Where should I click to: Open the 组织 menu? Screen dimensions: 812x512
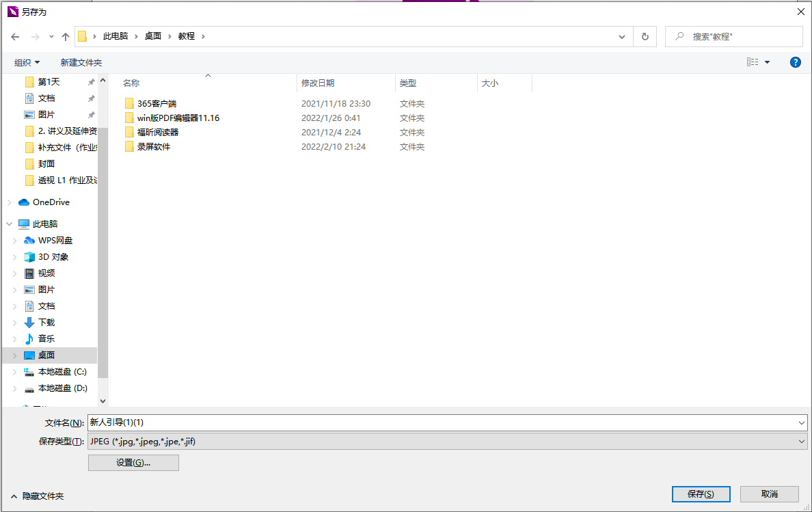tap(27, 62)
